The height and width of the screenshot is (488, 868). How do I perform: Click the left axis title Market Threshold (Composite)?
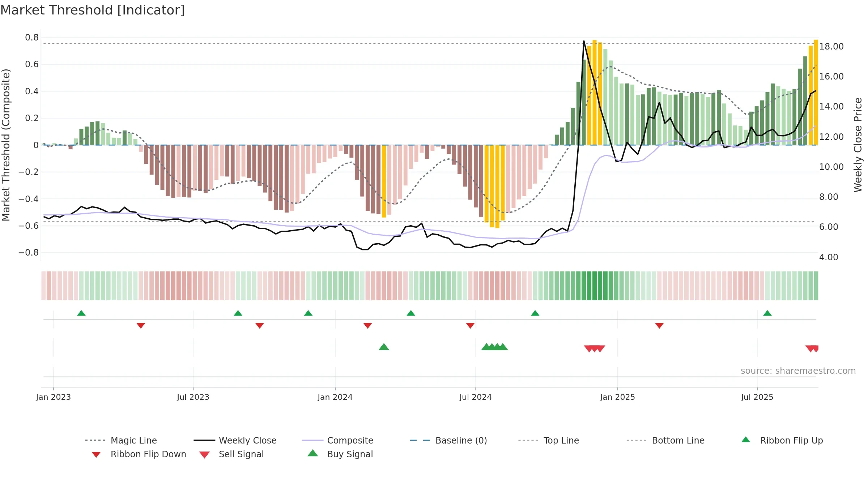[6, 145]
